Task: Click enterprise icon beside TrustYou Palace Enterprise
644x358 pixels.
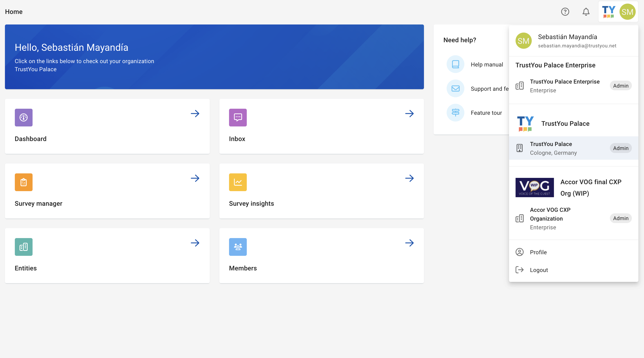Action: pyautogui.click(x=520, y=86)
